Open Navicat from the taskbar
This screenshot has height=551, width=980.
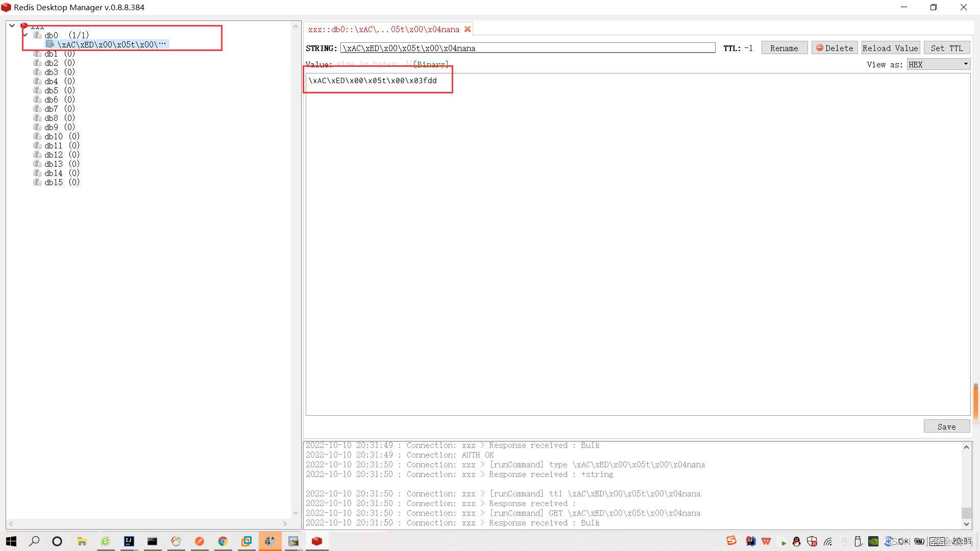tap(176, 541)
